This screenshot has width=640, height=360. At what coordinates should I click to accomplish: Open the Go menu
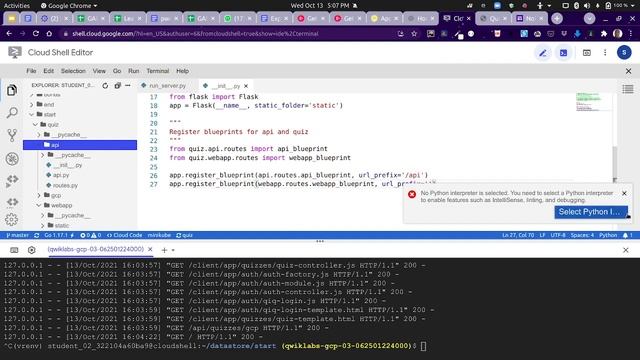point(117,71)
